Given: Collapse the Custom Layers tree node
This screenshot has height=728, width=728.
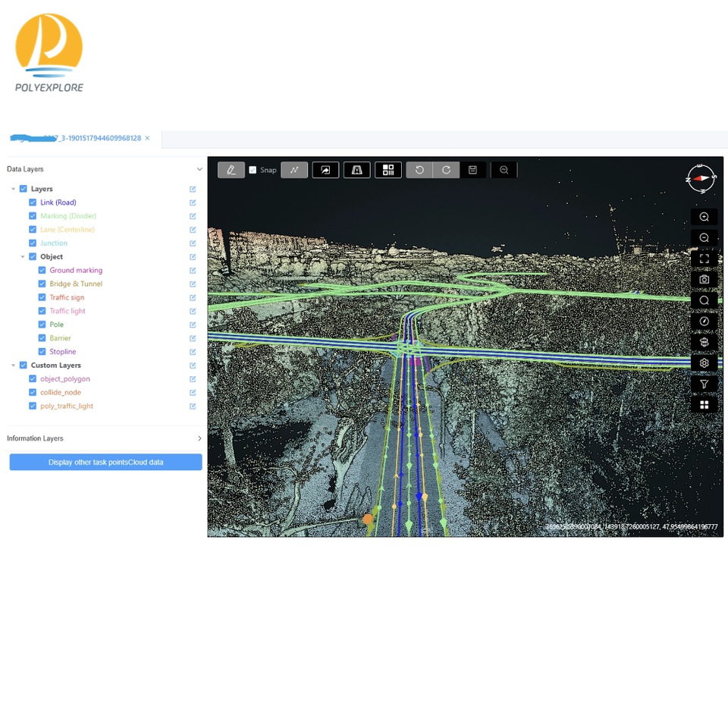Looking at the screenshot, I should [13, 366].
